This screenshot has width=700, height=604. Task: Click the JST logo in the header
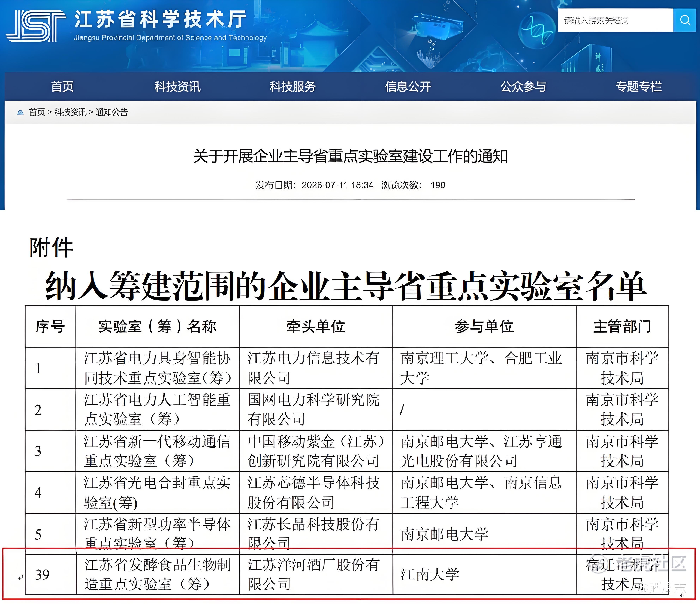[35, 26]
